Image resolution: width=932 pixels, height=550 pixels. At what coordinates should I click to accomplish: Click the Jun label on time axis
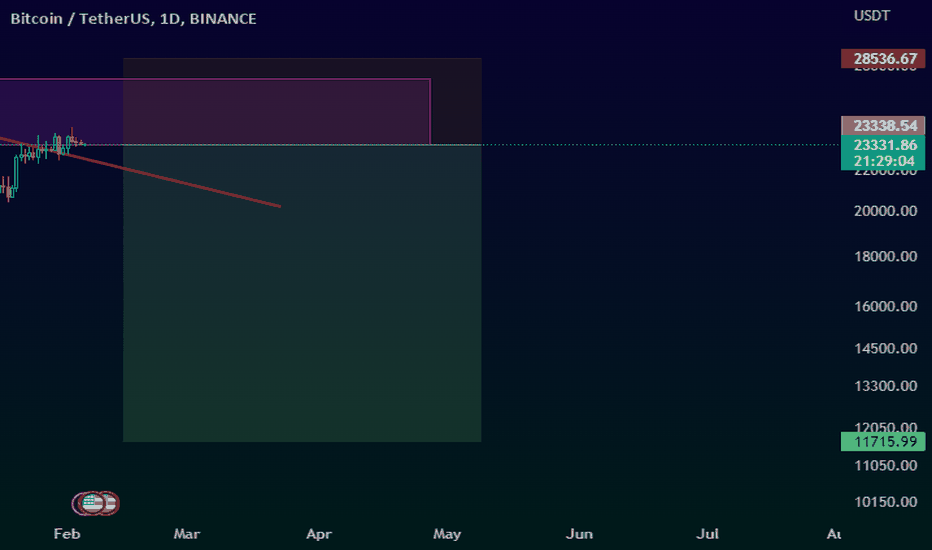pos(579,534)
